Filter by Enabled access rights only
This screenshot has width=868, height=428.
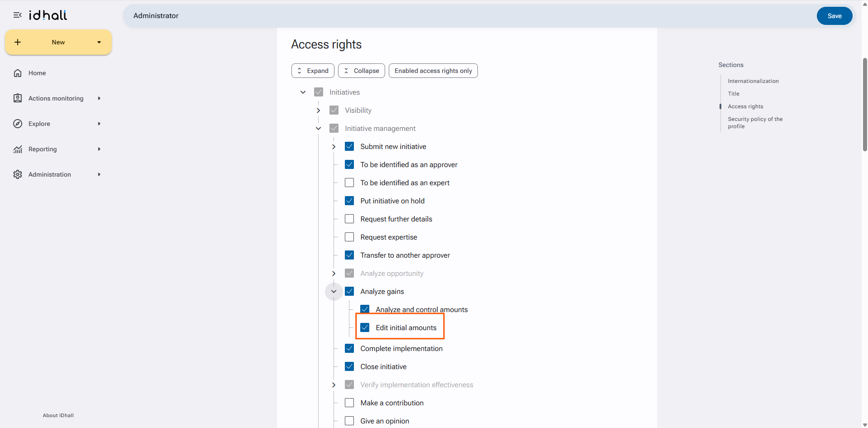[x=433, y=71]
